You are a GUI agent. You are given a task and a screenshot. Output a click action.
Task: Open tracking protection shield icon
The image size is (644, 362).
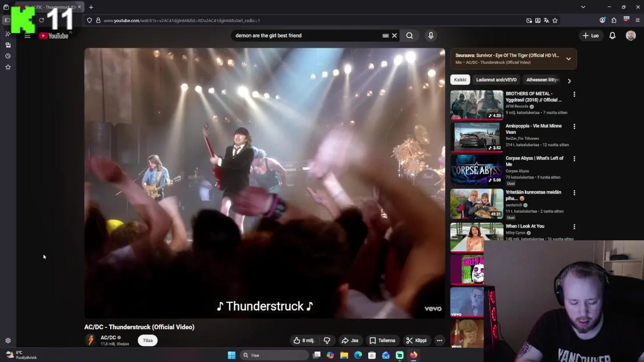click(x=89, y=21)
